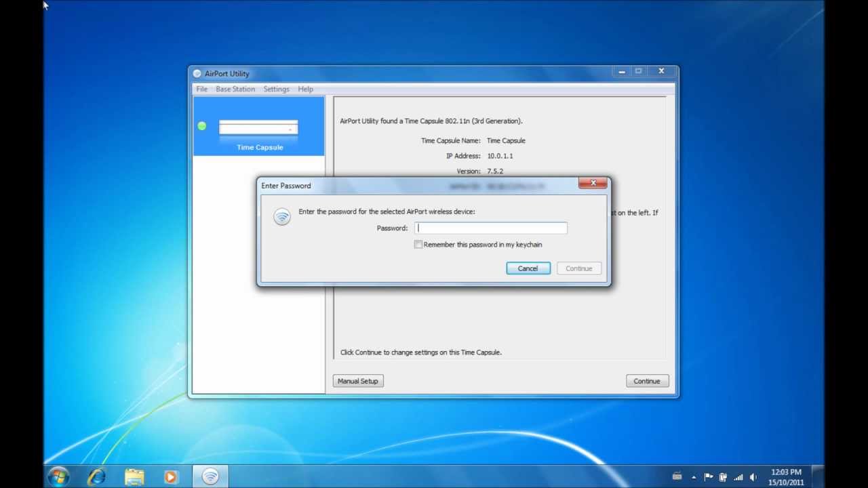Click Cancel in the Enter Password dialog
Viewport: 868px width, 488px height.
tap(528, 268)
